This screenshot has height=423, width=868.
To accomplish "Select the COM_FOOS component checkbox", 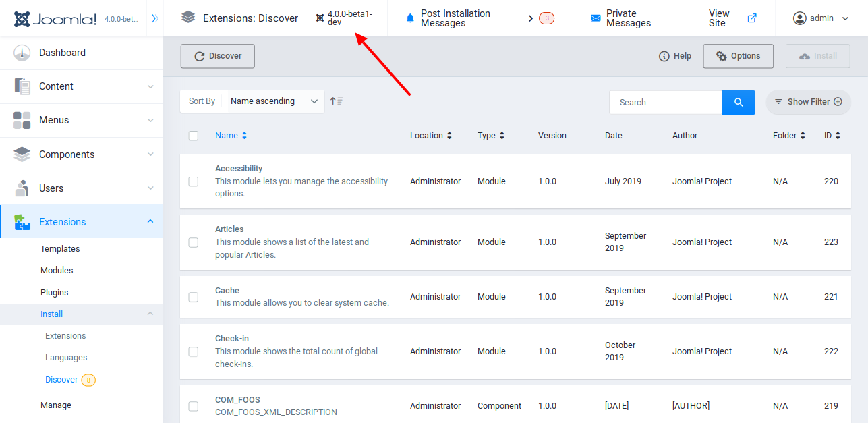I will [x=194, y=405].
